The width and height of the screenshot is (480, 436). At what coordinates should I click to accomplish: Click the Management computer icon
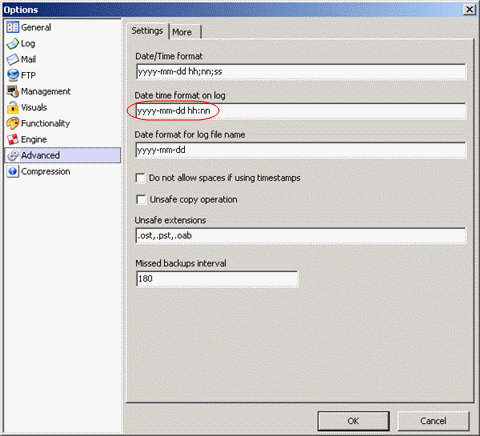[13, 91]
